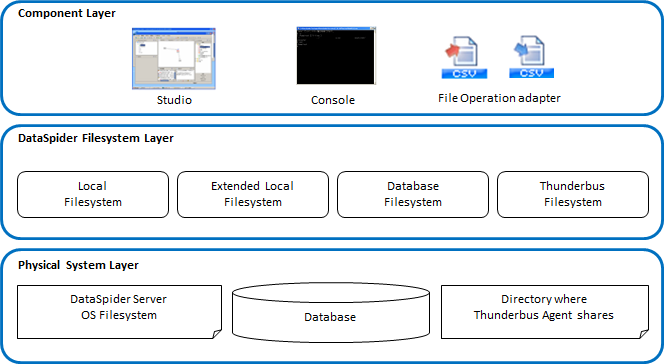Click the Component Layer heading

coord(67,13)
